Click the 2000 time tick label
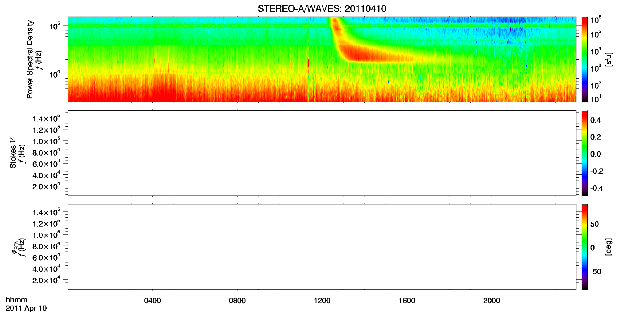Viewport: 644px width, 332px height. 492,301
